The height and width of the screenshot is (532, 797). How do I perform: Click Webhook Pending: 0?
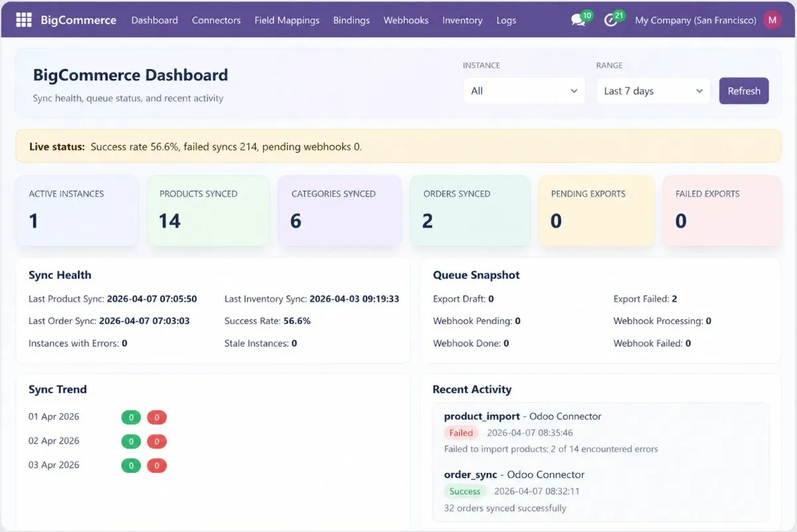click(x=476, y=321)
